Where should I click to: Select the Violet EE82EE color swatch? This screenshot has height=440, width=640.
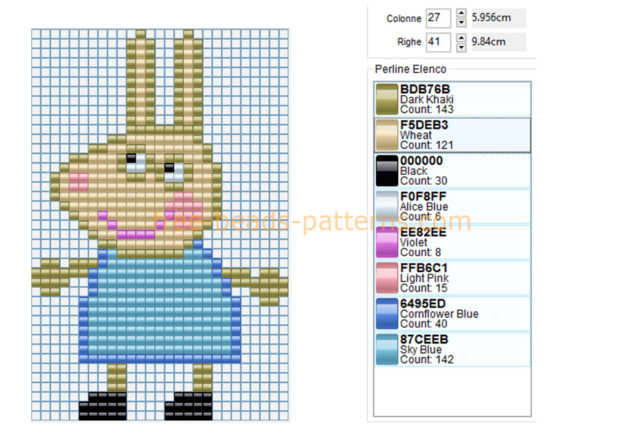(x=387, y=242)
